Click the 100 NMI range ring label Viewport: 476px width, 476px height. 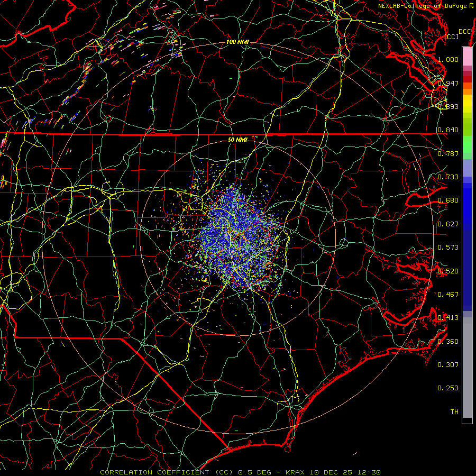pyautogui.click(x=237, y=42)
